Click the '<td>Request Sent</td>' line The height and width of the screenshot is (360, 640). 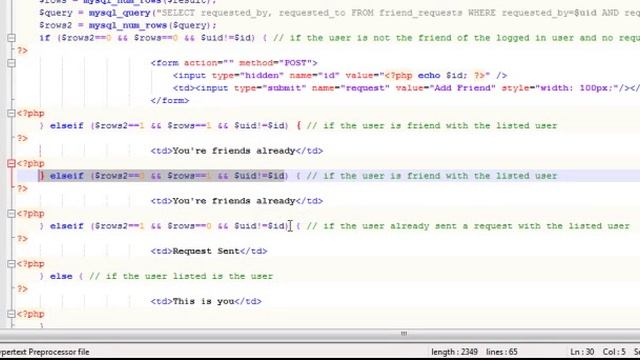(209, 251)
